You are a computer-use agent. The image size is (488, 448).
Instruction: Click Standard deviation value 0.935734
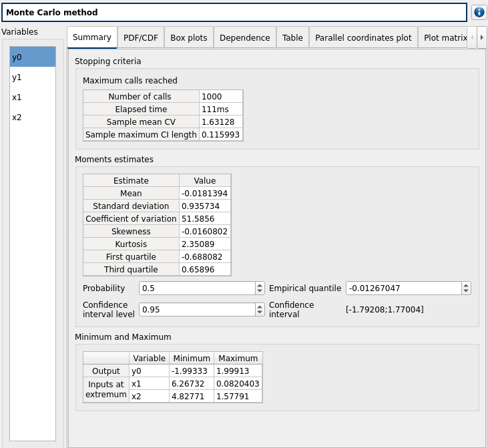click(x=205, y=206)
